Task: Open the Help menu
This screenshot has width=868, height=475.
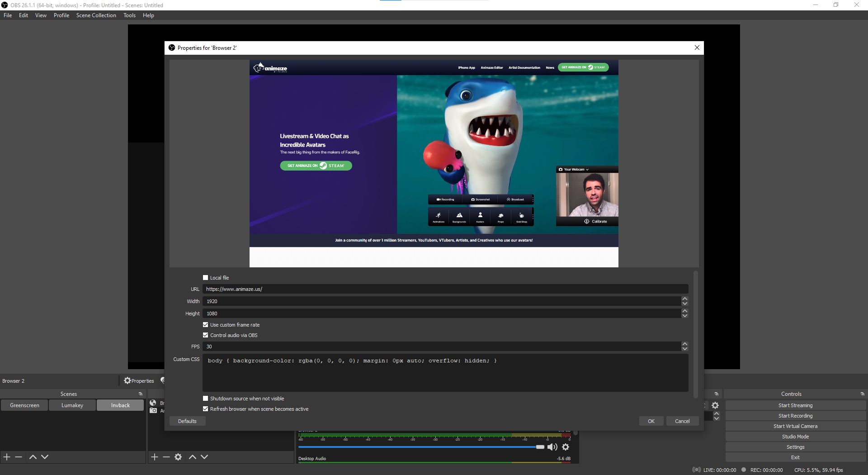Action: (x=148, y=15)
